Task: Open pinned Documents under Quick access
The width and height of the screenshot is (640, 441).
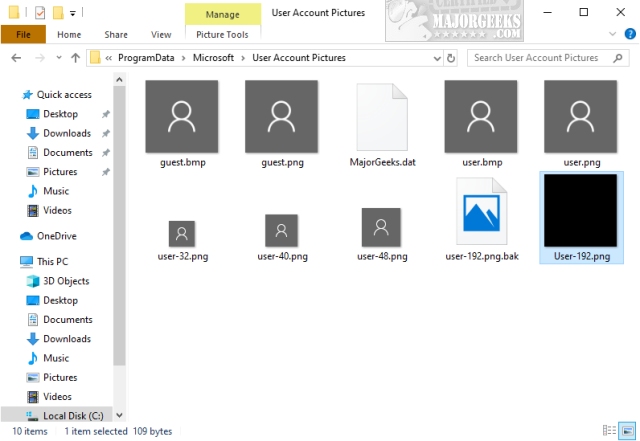Action: coord(60,152)
